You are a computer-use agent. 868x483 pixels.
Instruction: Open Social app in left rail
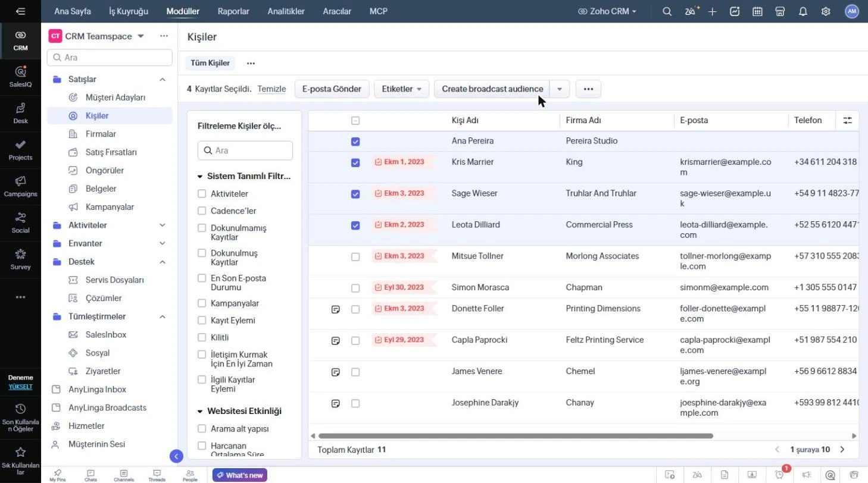[x=20, y=222]
